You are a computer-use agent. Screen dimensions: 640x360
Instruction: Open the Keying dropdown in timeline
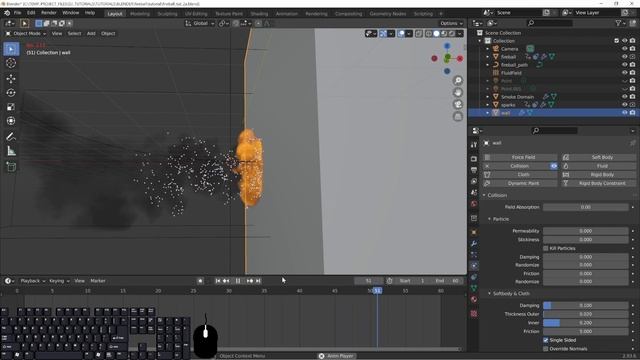pos(59,281)
